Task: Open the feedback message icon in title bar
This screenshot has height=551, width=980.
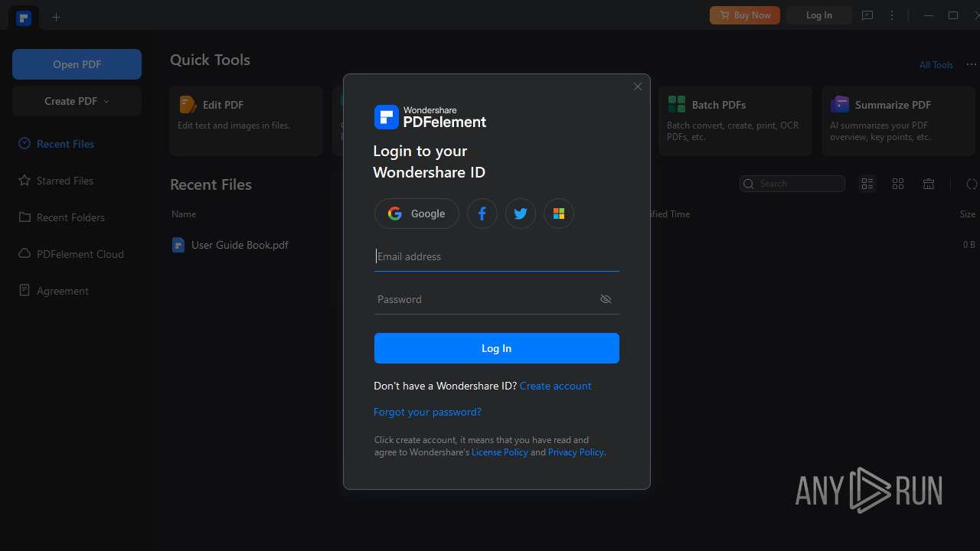Action: tap(867, 15)
